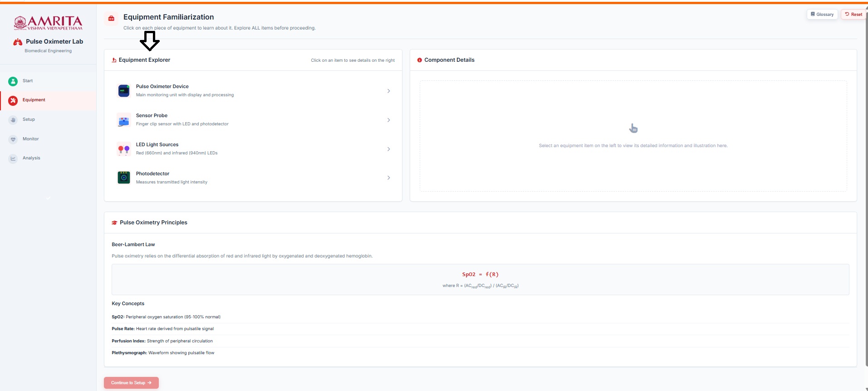Click the LED Light Sources icon

tap(124, 149)
